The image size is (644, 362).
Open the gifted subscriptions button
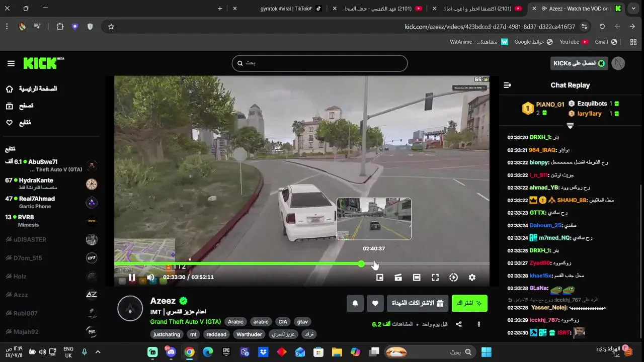click(x=418, y=303)
